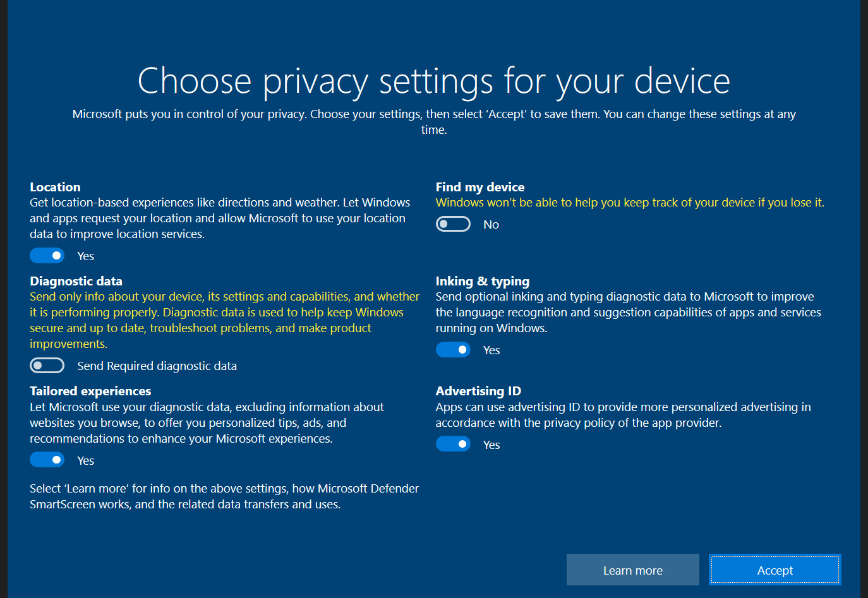Click the SmartScreen 'Learn more' info paragraph

pyautogui.click(x=224, y=496)
